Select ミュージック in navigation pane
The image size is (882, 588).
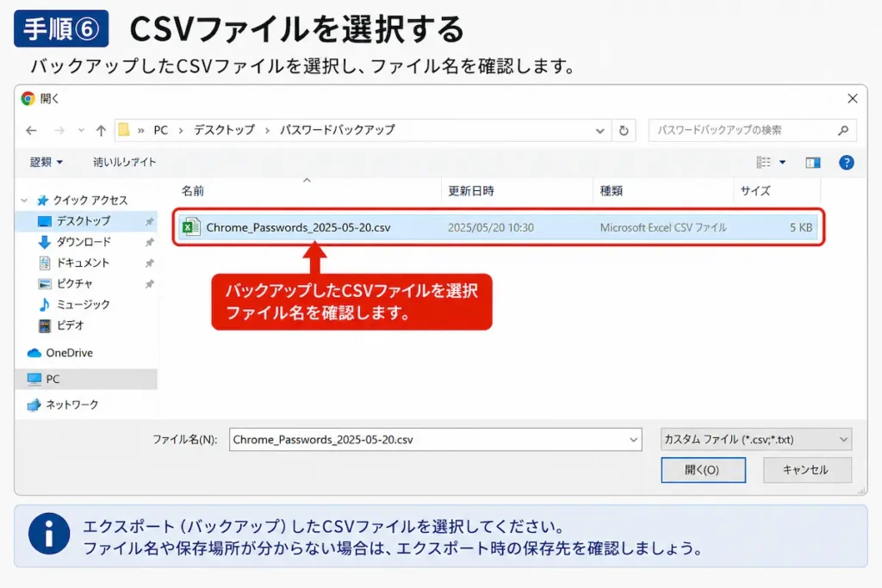coord(84,304)
